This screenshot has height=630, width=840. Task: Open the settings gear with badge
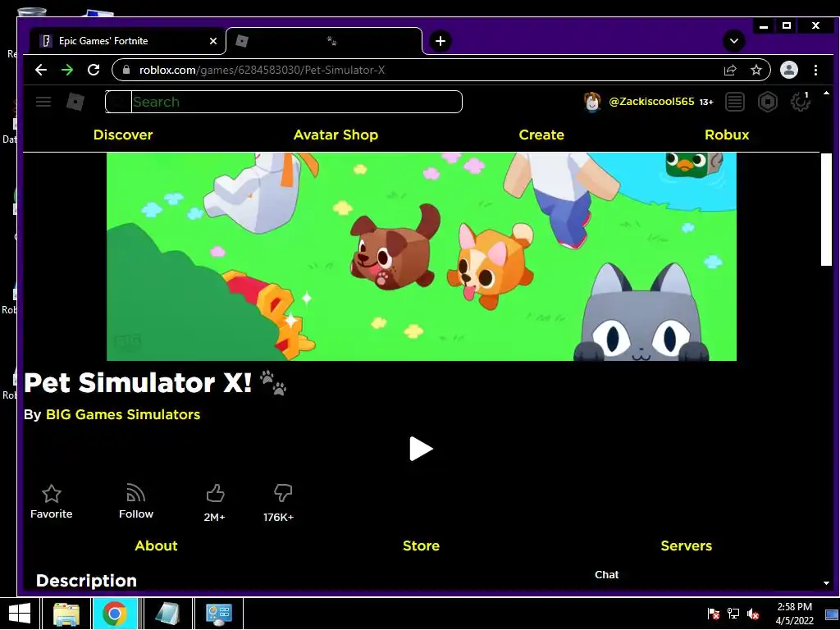click(801, 102)
